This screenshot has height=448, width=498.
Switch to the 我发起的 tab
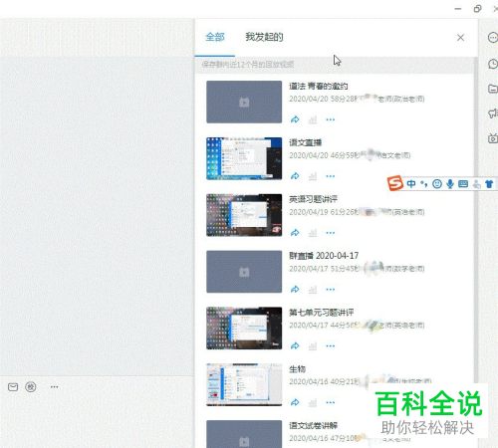click(264, 37)
